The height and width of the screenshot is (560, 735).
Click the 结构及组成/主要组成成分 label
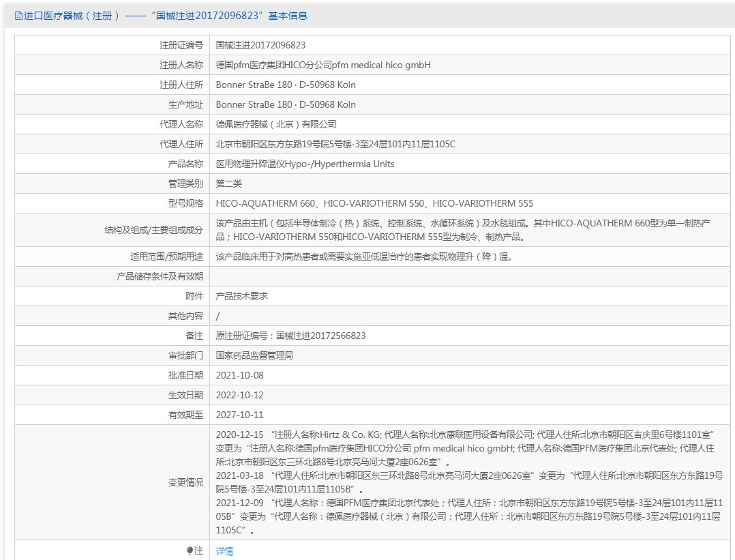pyautogui.click(x=154, y=230)
